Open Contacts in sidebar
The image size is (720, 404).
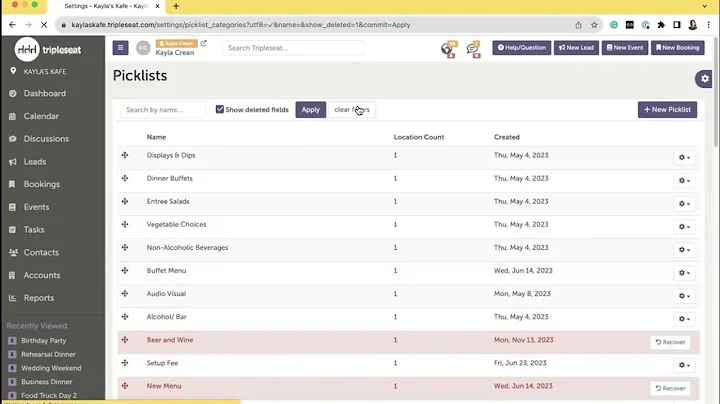coord(41,252)
